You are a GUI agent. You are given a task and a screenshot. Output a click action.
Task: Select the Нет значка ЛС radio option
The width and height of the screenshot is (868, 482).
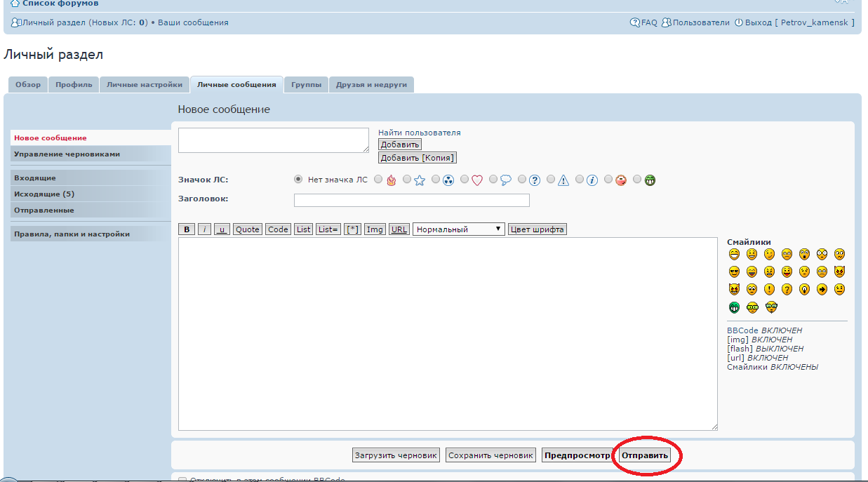(298, 180)
